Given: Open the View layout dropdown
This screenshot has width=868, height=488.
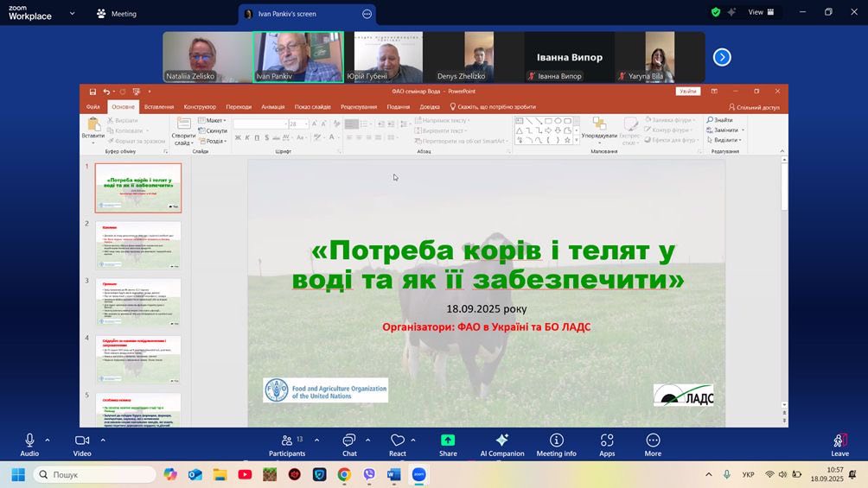Looking at the screenshot, I should pos(760,13).
